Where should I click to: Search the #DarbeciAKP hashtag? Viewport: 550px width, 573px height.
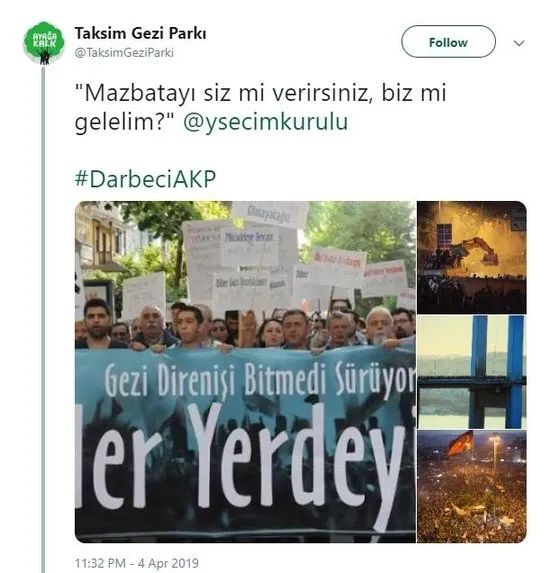145,179
